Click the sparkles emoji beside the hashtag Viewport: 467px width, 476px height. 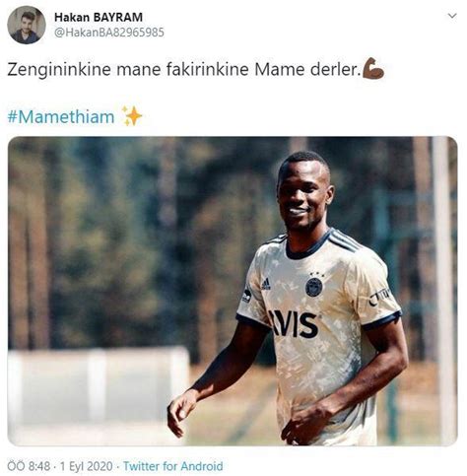132,116
